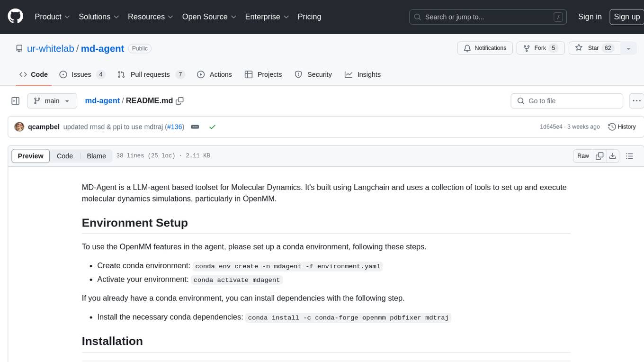644x362 pixels.
Task: Switch to Blame view
Action: pos(96,156)
